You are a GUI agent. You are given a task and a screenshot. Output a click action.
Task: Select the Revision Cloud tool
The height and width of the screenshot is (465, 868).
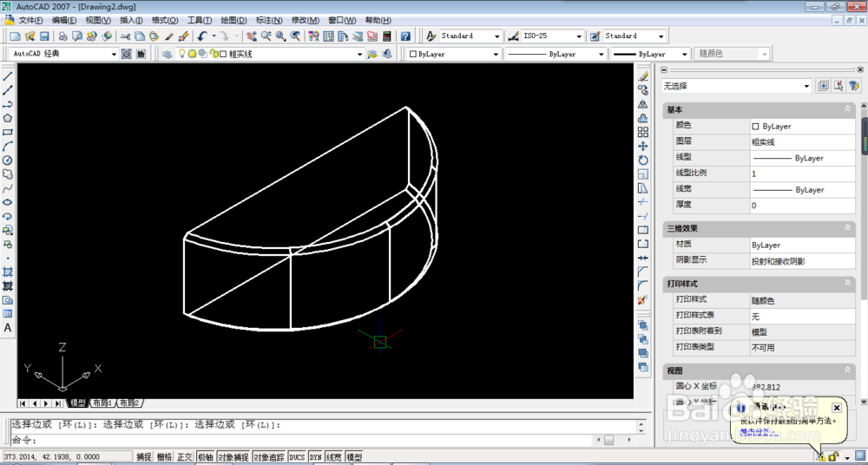8,174
